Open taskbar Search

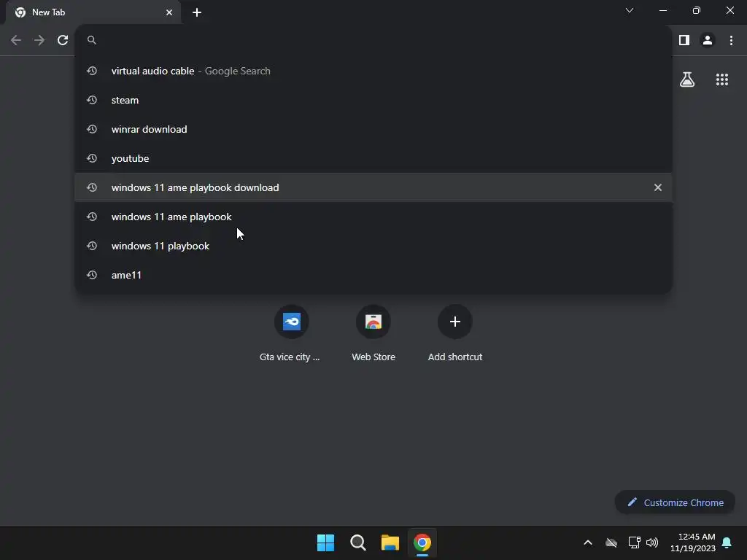pyautogui.click(x=357, y=542)
